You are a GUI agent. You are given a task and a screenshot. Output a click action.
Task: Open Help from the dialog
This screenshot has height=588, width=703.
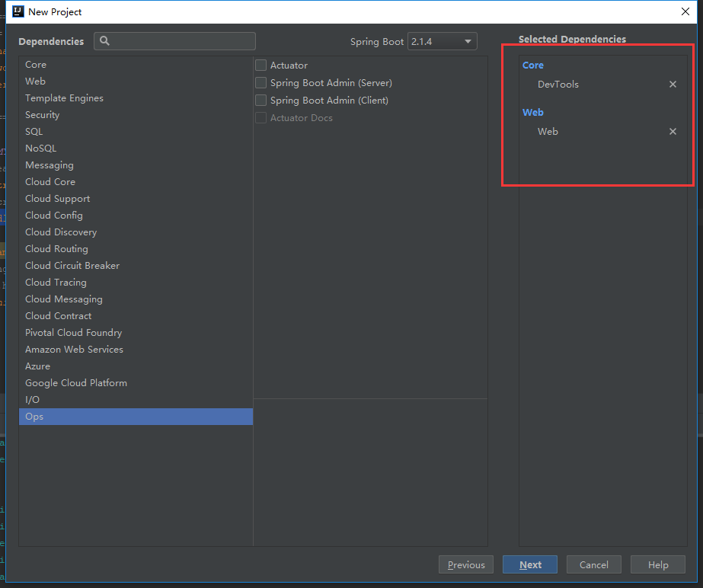(657, 564)
